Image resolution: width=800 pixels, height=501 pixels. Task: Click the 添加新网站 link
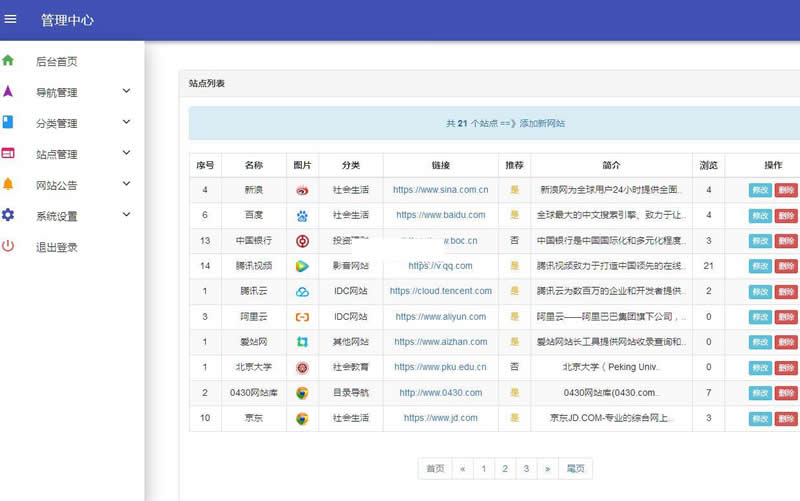click(542, 124)
